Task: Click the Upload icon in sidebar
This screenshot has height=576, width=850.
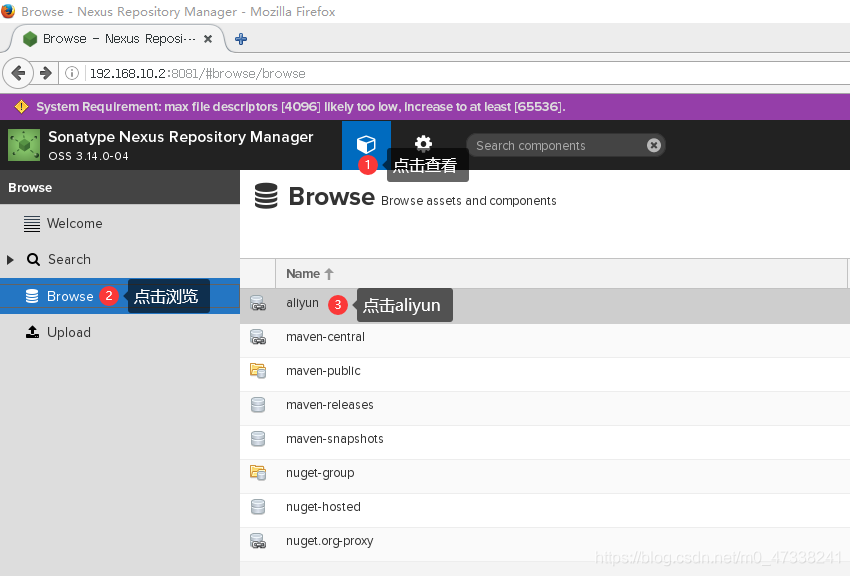Action: pyautogui.click(x=33, y=332)
